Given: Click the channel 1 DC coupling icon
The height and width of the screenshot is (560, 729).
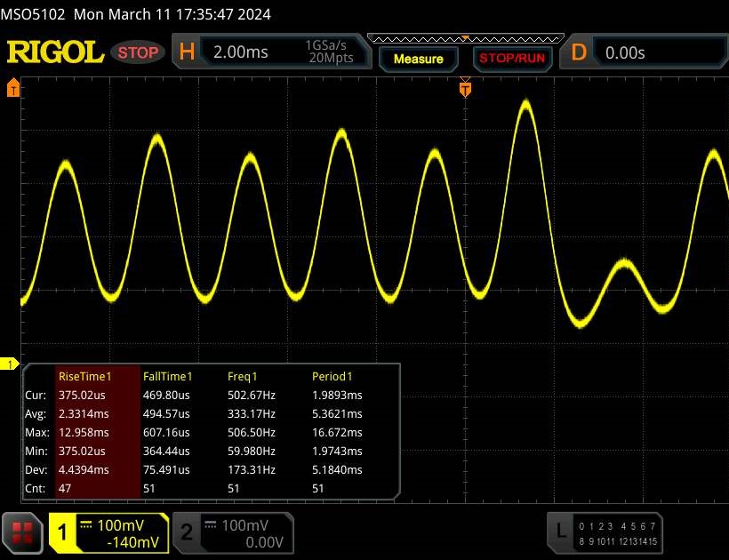Looking at the screenshot, I should pos(86,525).
